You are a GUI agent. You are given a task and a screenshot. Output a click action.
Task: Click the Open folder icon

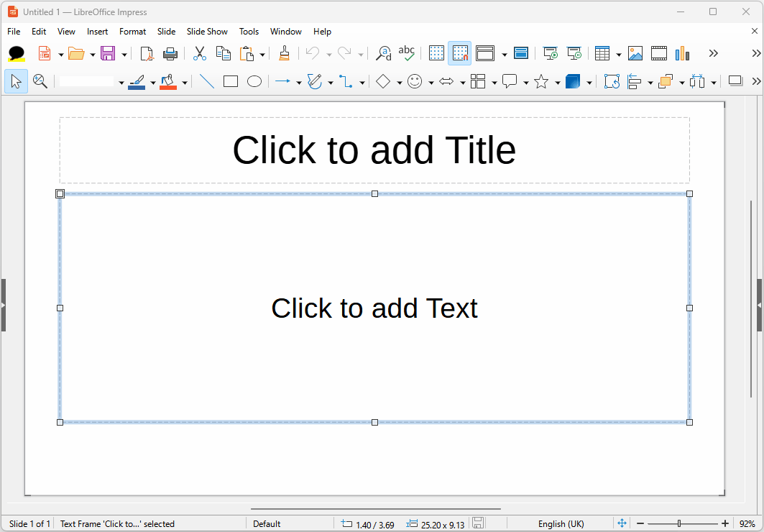(x=76, y=54)
